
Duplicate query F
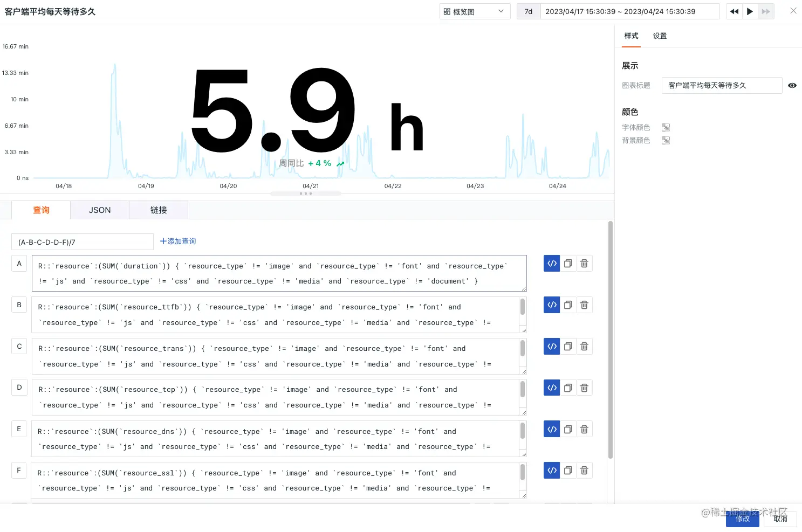pos(568,471)
